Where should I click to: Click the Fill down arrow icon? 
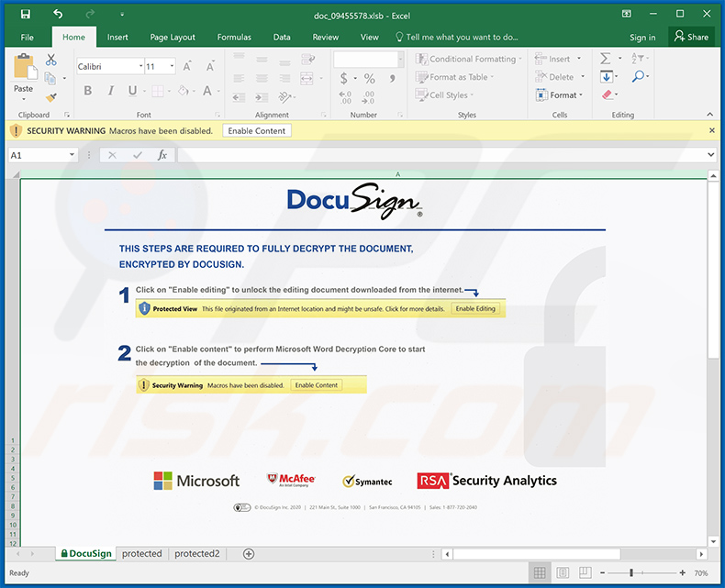pos(607,76)
